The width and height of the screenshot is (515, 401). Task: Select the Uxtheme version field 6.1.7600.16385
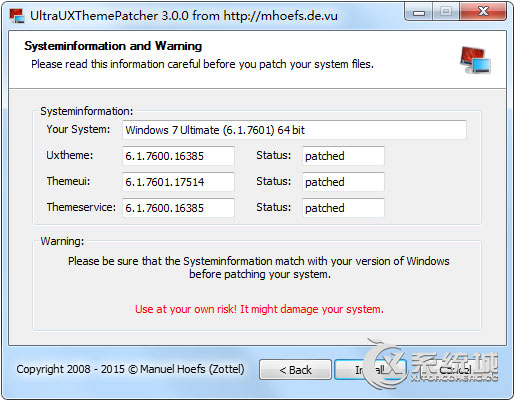tap(178, 156)
